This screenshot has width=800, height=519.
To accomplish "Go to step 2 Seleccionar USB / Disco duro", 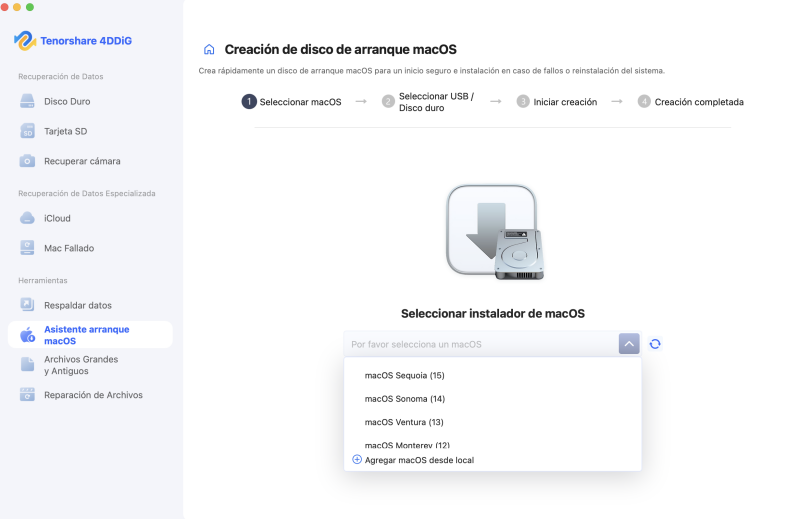I will click(436, 102).
